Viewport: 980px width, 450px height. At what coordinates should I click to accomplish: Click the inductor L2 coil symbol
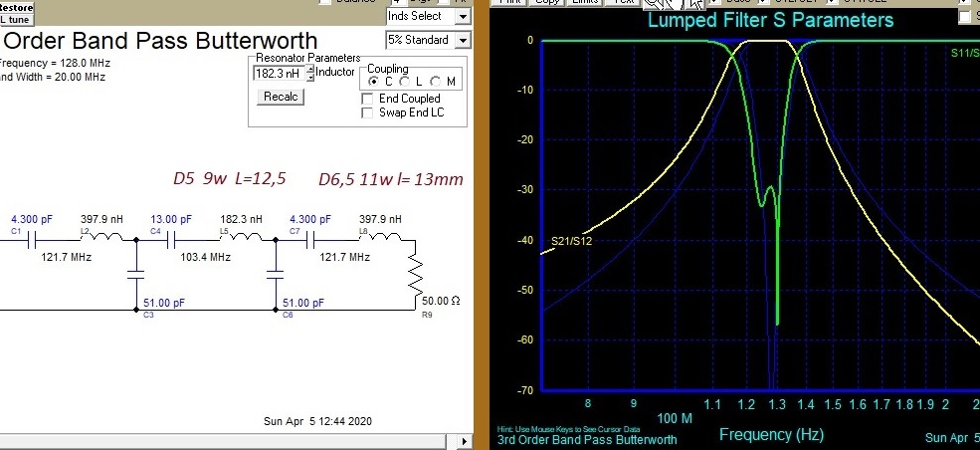(x=106, y=237)
